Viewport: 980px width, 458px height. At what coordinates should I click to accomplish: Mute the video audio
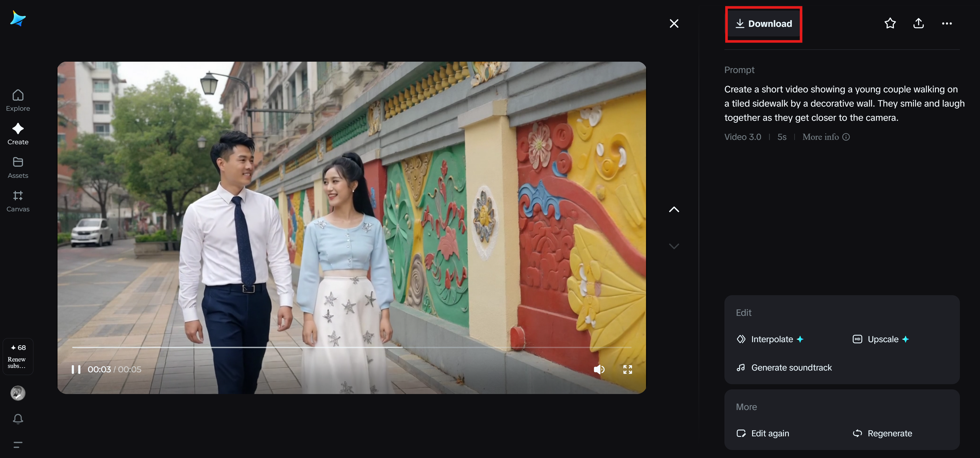pyautogui.click(x=600, y=369)
